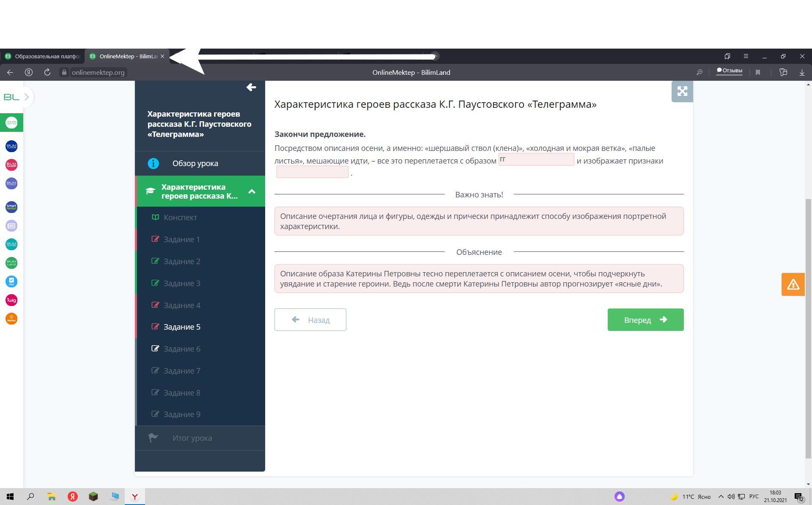This screenshot has height=505, width=812.
Task: Show hidden system tray icons
Action: tap(721, 497)
